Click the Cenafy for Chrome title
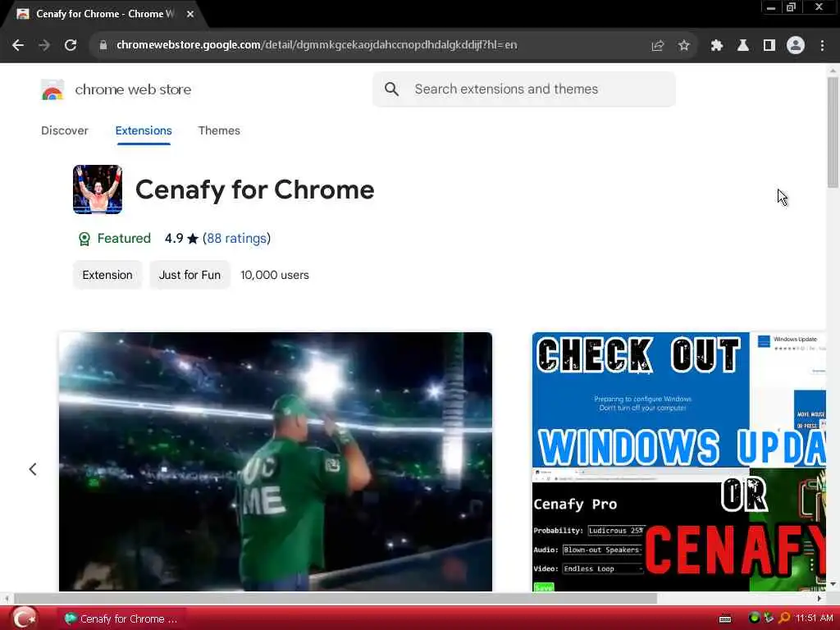 [x=255, y=189]
